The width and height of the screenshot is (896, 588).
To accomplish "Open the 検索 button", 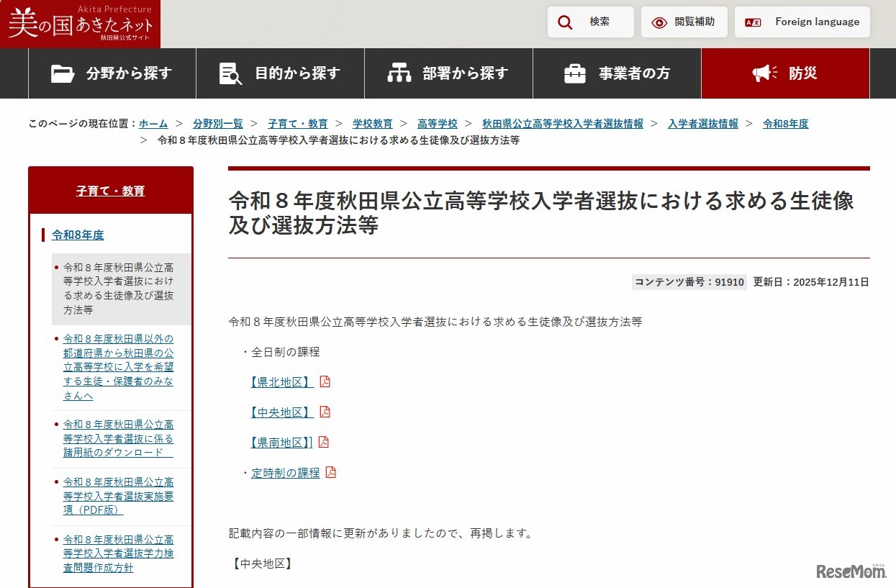I will [x=591, y=22].
